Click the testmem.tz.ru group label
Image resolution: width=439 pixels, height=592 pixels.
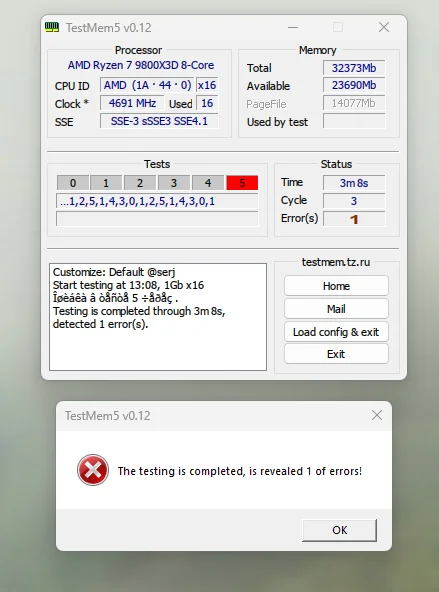click(x=336, y=262)
